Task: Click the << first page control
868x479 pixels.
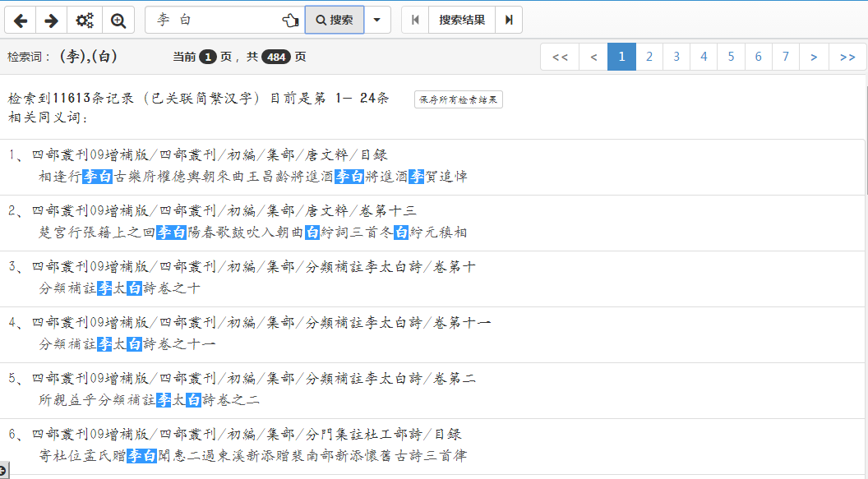Action: tap(560, 57)
